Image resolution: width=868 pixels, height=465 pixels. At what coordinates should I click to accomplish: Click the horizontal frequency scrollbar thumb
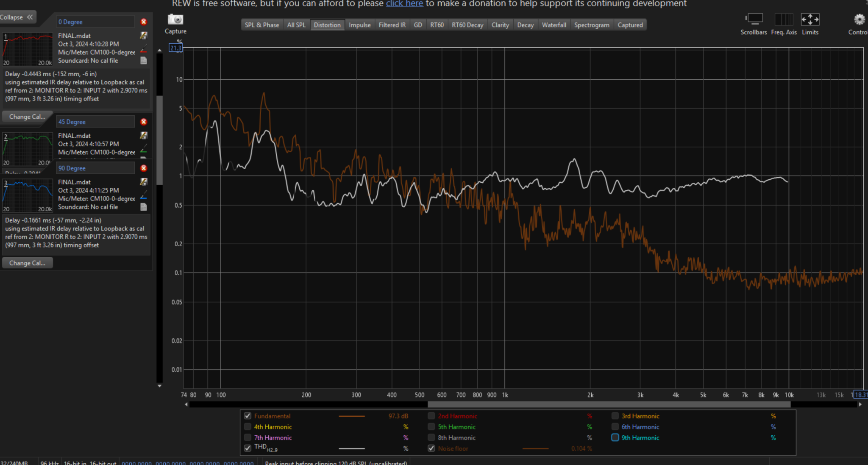tap(609, 404)
